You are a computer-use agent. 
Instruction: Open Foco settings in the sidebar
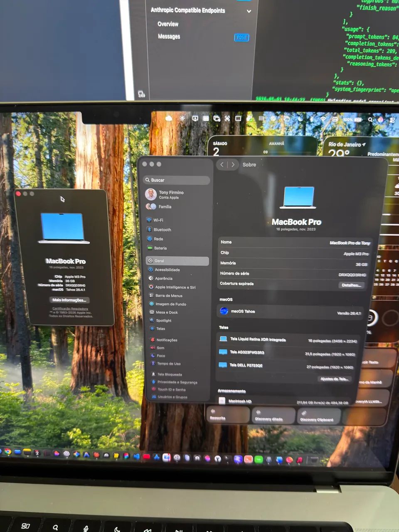(x=179, y=355)
